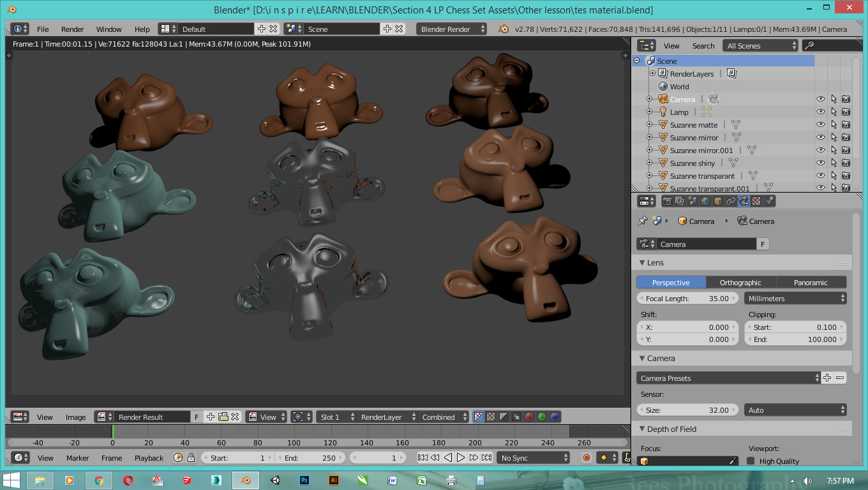Disable selectability of Suzanne mirror (arrow icon)

point(834,137)
